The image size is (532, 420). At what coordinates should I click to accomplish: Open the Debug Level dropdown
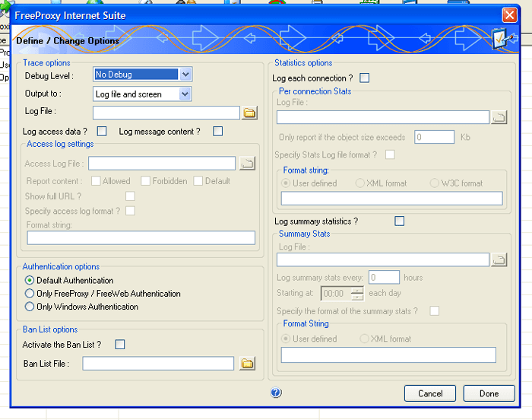coord(185,75)
